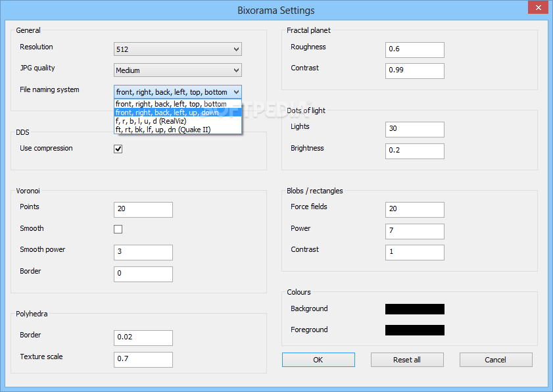Confirm settings with the OK button

[318, 360]
